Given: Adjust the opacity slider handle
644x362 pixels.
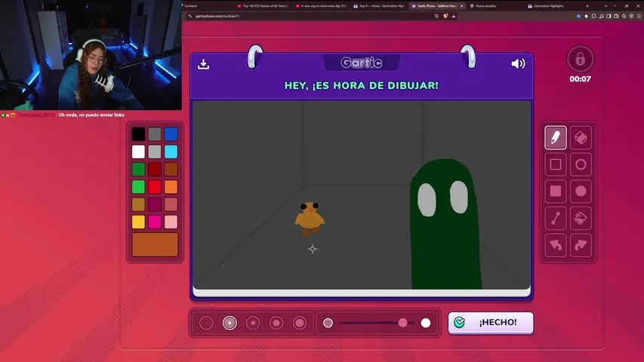Looking at the screenshot, I should (x=402, y=323).
